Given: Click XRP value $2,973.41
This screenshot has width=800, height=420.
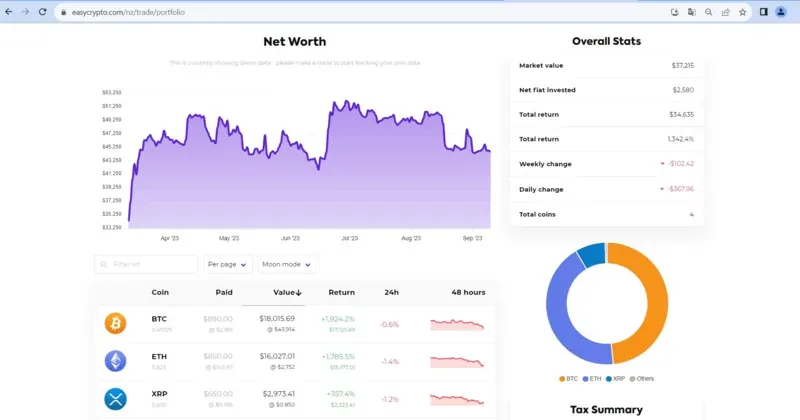Looking at the screenshot, I should [x=279, y=394].
